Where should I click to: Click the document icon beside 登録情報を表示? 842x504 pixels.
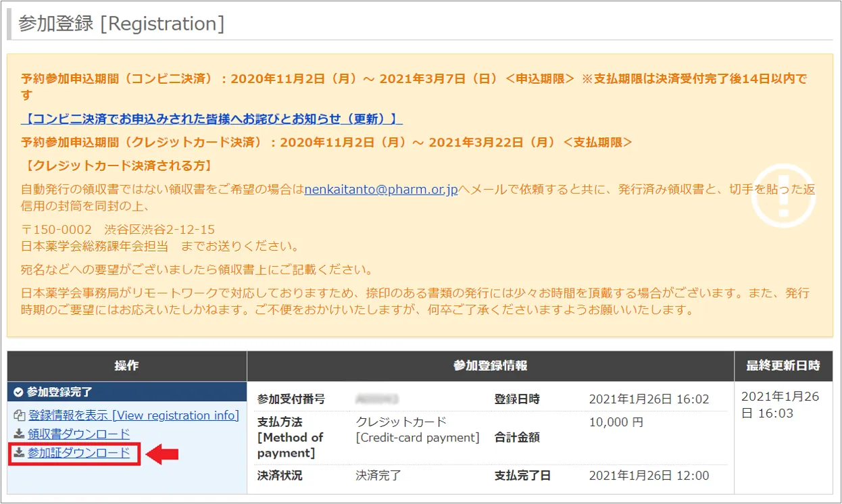click(x=19, y=415)
